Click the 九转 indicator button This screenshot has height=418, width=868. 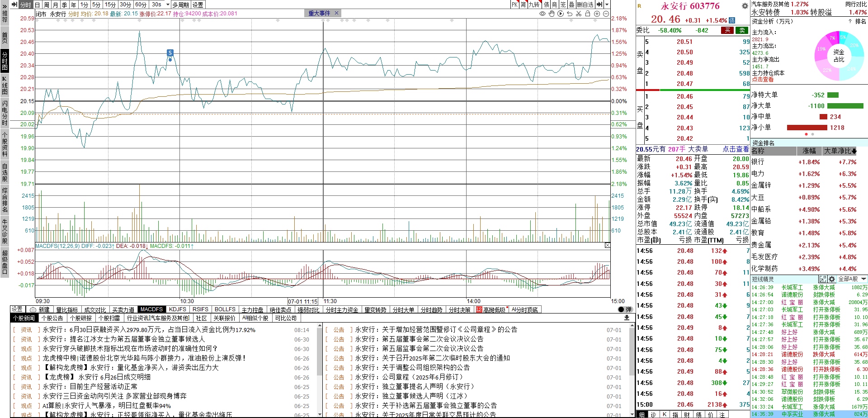[534, 5]
